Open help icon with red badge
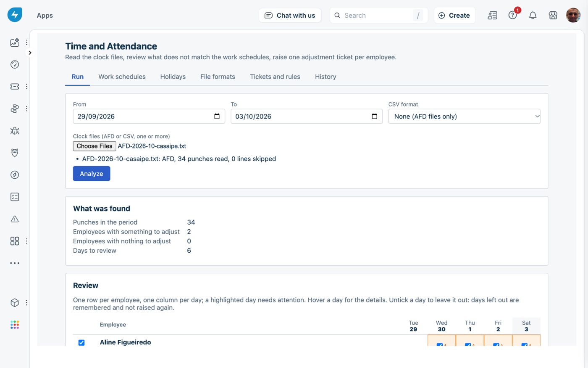The image size is (588, 368). pyautogui.click(x=513, y=15)
